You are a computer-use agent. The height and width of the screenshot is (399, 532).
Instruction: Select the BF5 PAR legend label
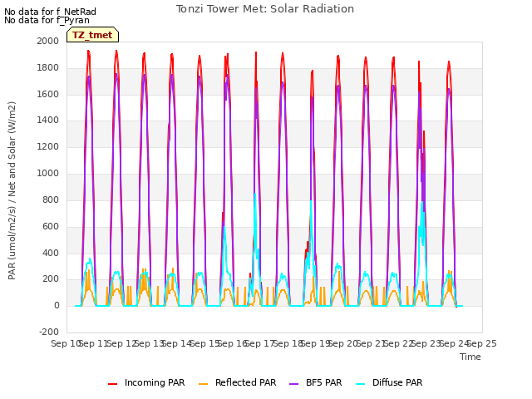coord(323,382)
